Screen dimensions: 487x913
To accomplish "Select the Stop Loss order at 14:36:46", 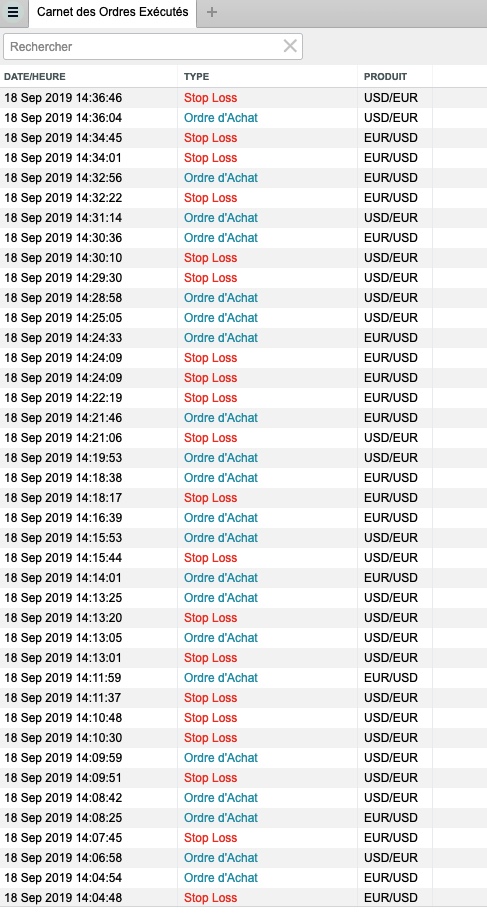I will [210, 98].
